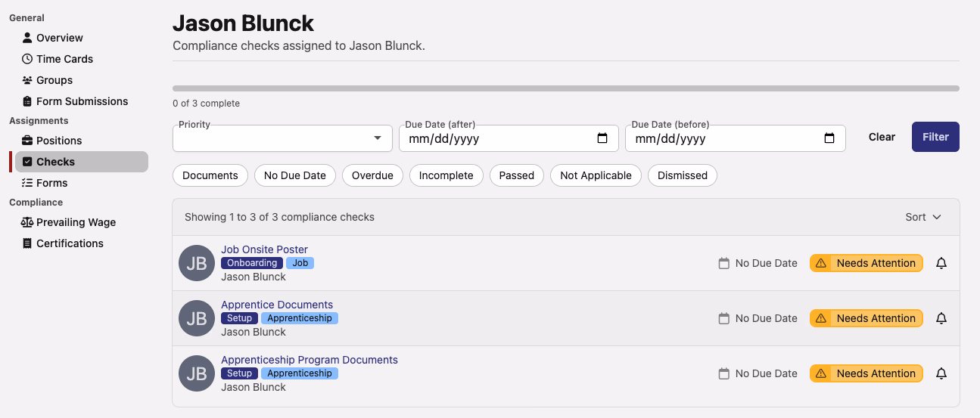Clear the filters
The image size is (980, 418).
[882, 137]
